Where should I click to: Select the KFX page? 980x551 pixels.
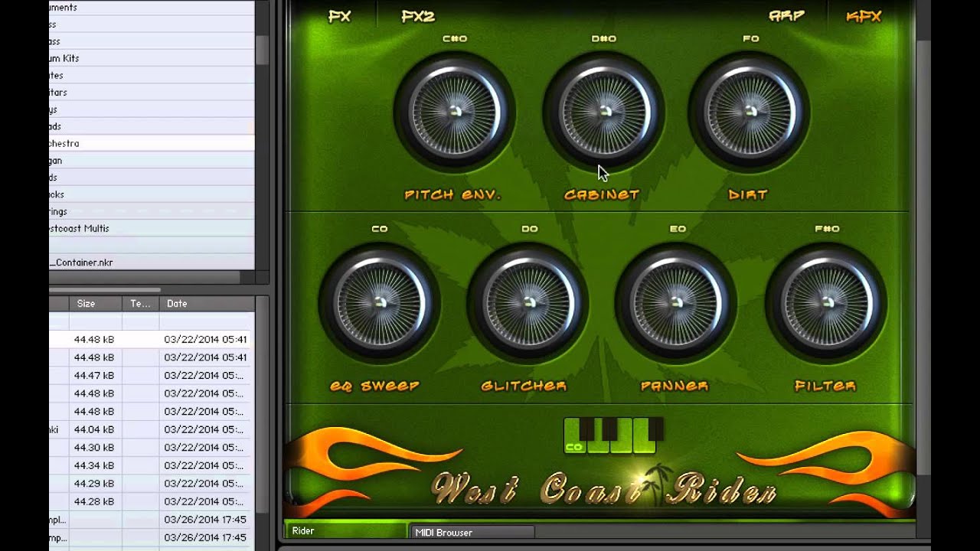coord(864,16)
